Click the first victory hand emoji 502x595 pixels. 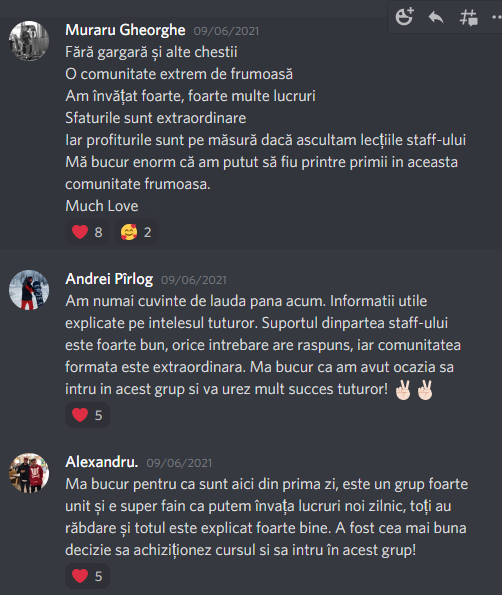tap(403, 390)
